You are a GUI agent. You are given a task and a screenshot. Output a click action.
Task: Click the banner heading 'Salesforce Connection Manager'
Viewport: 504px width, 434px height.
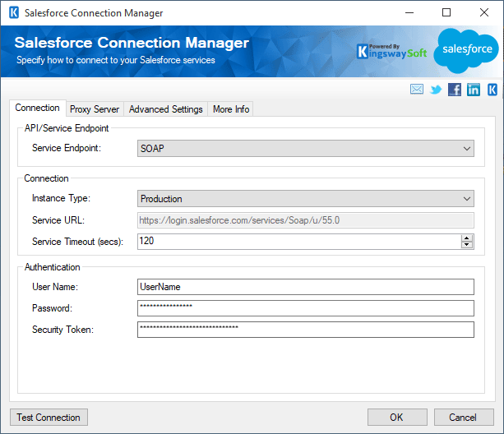132,43
